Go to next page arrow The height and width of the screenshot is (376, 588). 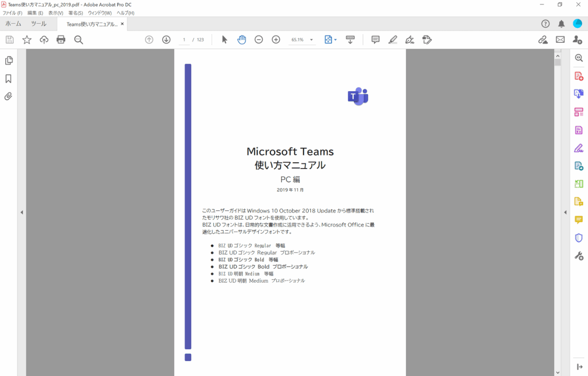[166, 40]
